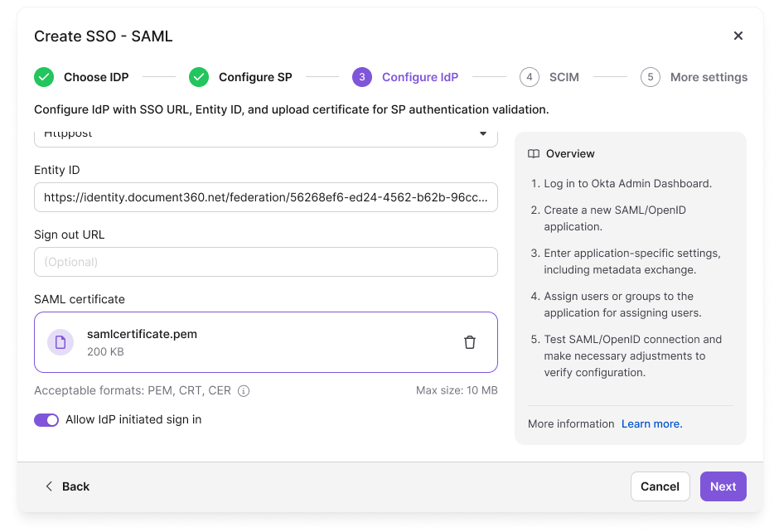Select the Configure IdP step label
774x532 pixels.
[x=420, y=77]
